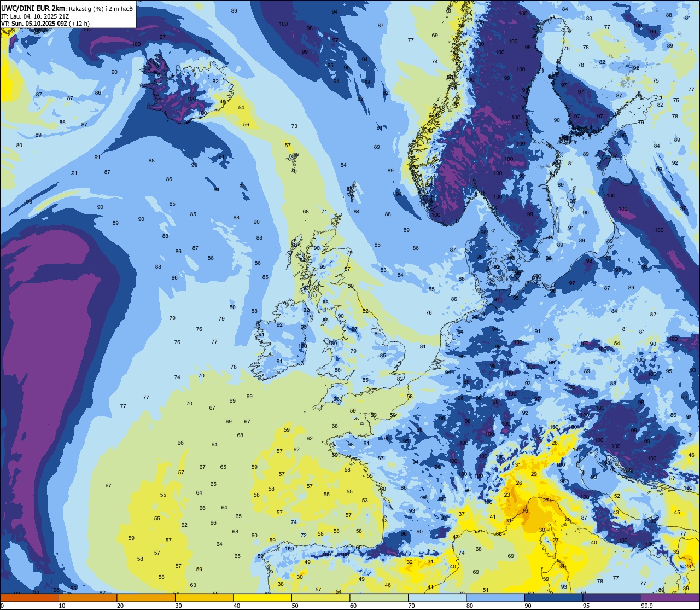
Task: Click the 0–10% dark orange legend swatch
Action: 30,597
